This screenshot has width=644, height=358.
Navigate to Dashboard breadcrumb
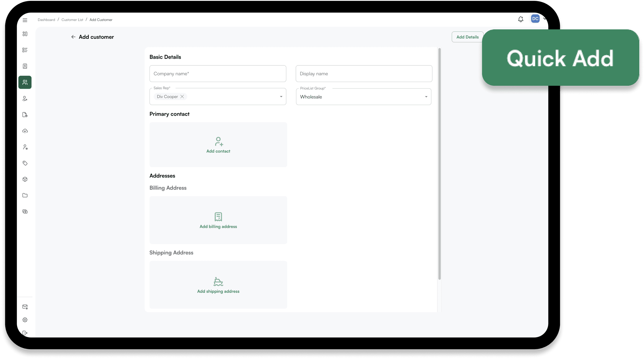pos(46,20)
